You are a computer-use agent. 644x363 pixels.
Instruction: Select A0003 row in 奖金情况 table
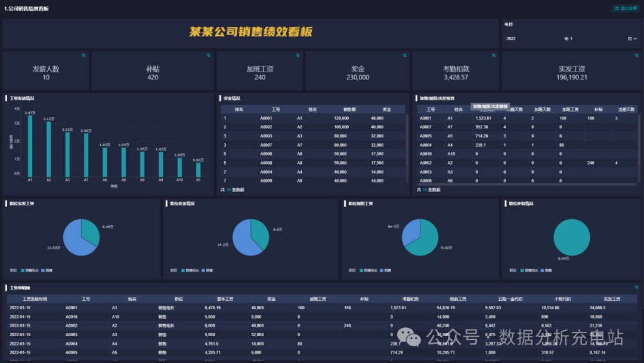coord(314,136)
